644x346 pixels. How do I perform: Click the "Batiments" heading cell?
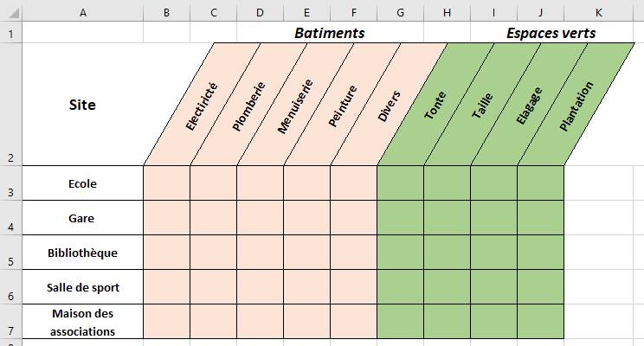coord(329,33)
